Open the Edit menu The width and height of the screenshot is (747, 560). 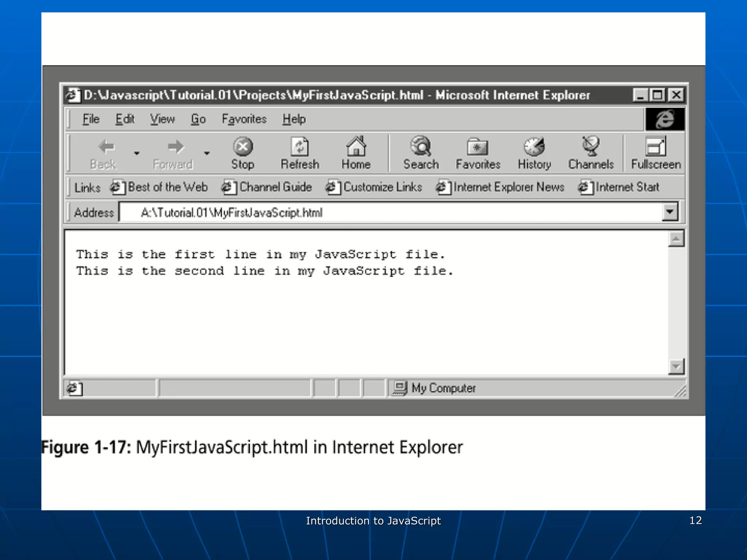click(125, 119)
